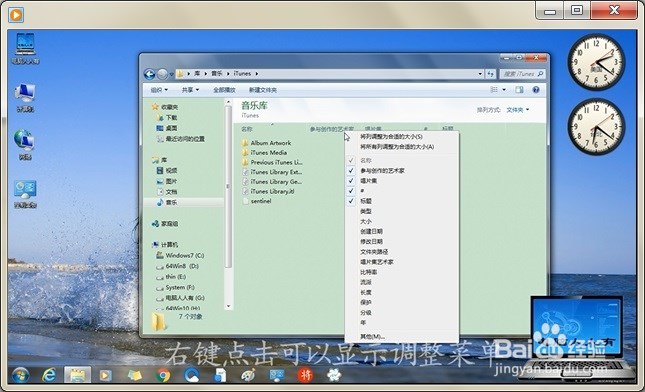This screenshot has width=645, height=392.
Task: Click navigation pane scrollbar down arrow
Action: tap(228, 306)
